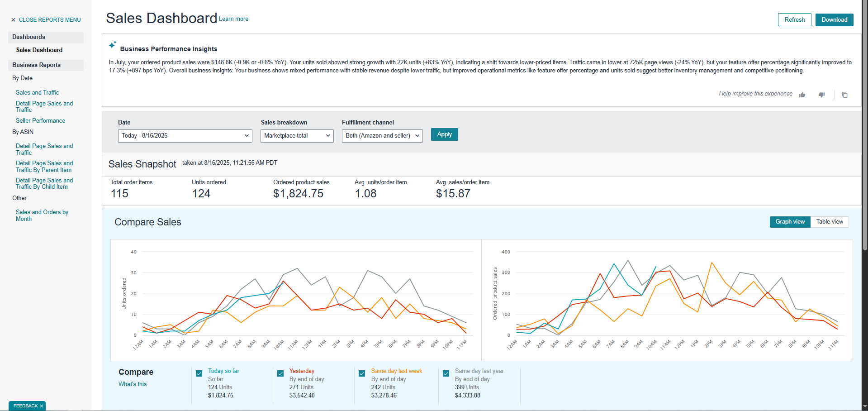868x411 pixels.
Task: Close the Feedback tab with its X
Action: pyautogui.click(x=42, y=406)
